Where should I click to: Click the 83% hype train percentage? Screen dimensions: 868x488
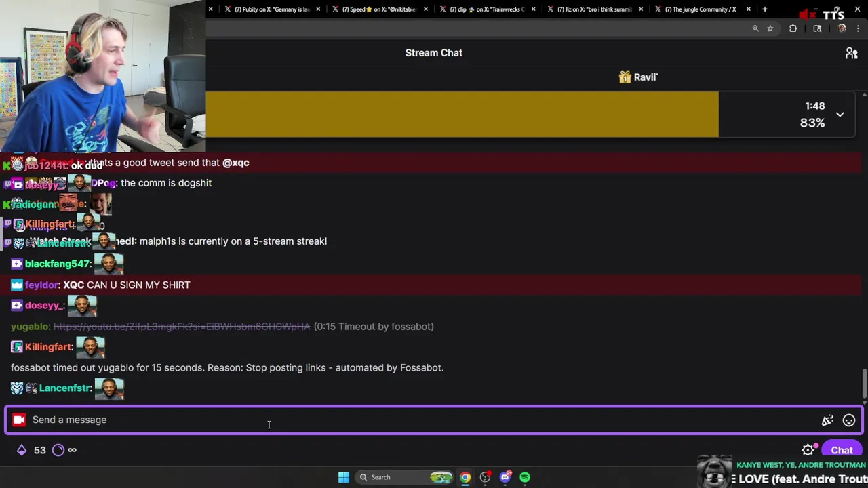click(812, 123)
